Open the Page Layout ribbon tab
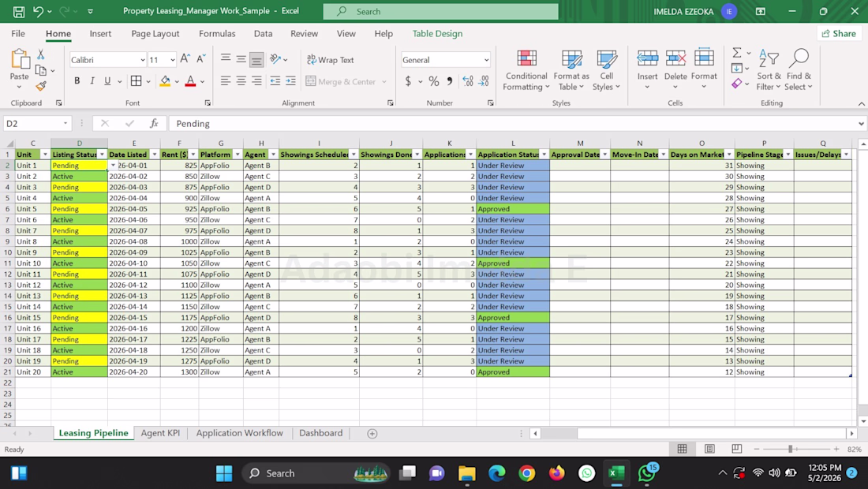Image resolution: width=868 pixels, height=489 pixels. [155, 34]
